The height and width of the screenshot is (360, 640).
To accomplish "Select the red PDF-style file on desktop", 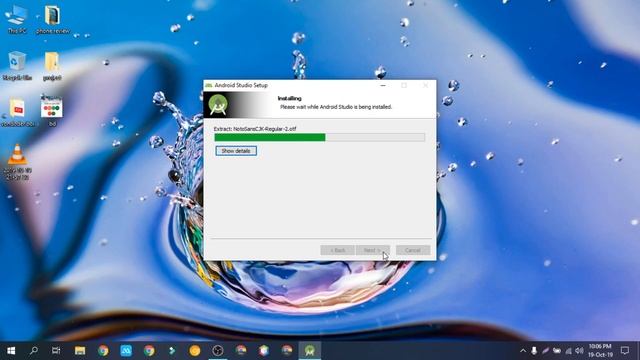I will pos(18,112).
